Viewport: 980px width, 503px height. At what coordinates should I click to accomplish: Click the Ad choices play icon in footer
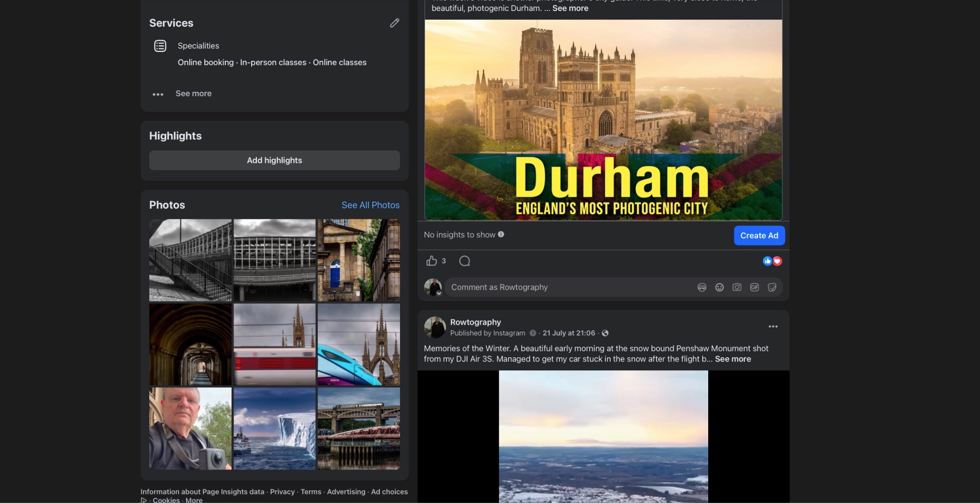[x=144, y=500]
